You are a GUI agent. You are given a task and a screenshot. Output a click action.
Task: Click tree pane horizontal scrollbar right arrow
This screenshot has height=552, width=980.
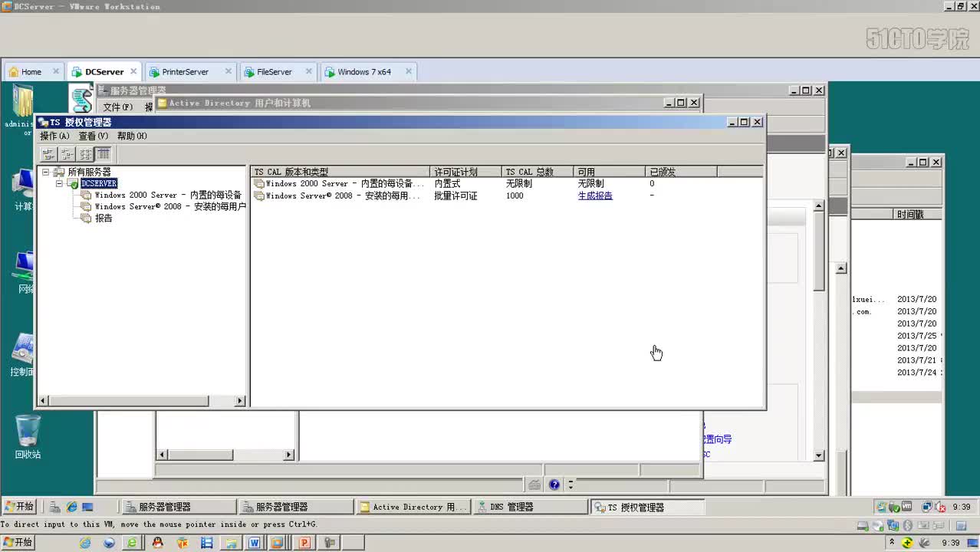click(240, 401)
